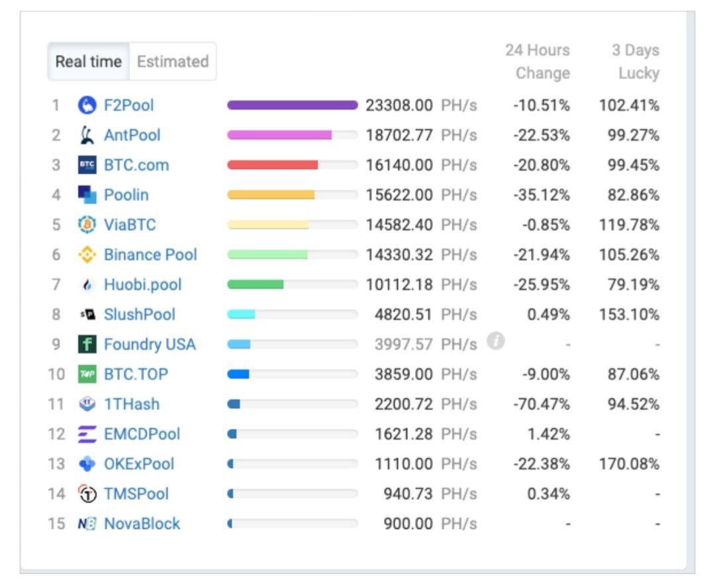Screen dimensions: 715x588
Task: Open the 1THash pool link
Action: point(132,404)
